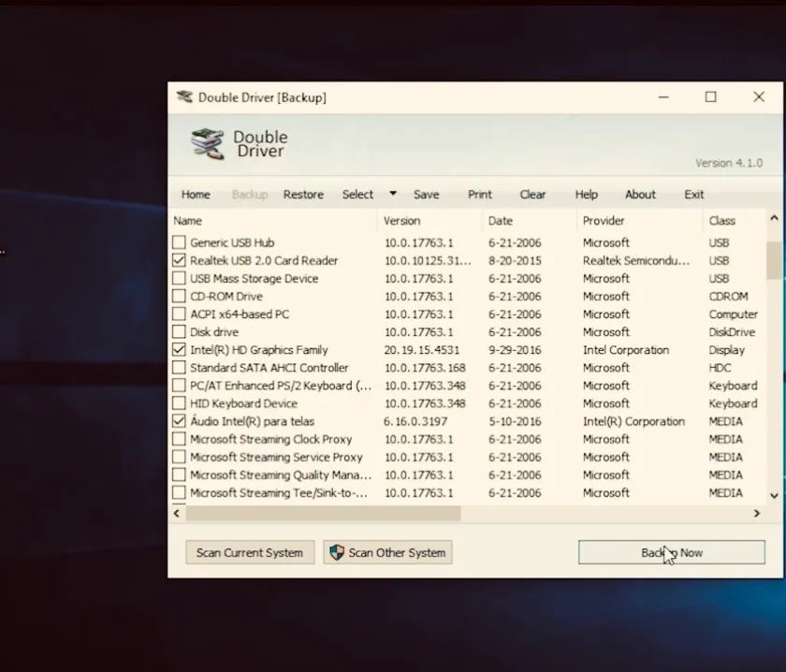Click version 6.16.0.3197 cell
The height and width of the screenshot is (672, 786).
click(x=415, y=421)
